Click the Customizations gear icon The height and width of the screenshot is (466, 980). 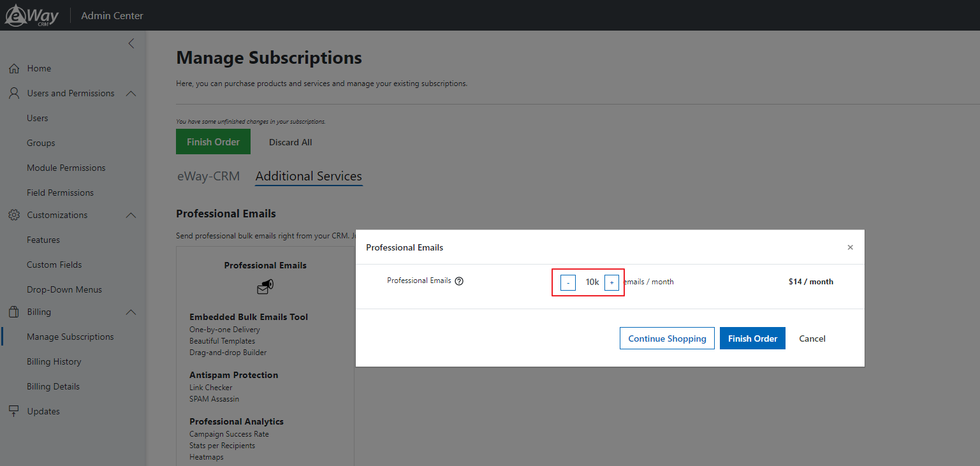pos(13,215)
